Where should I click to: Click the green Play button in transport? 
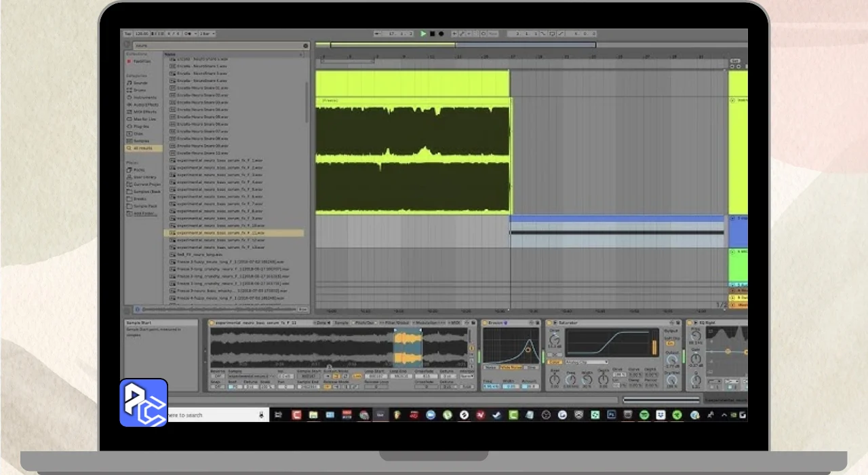[423, 33]
